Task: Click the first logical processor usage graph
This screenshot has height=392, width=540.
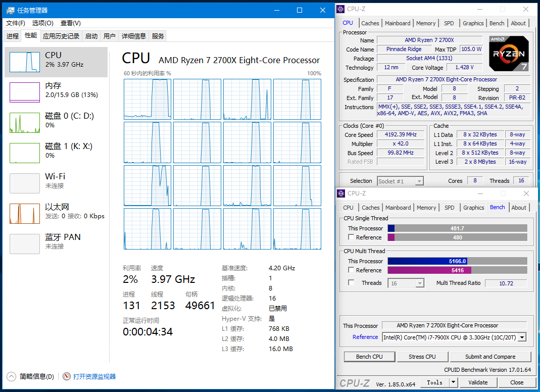Action: tap(148, 99)
